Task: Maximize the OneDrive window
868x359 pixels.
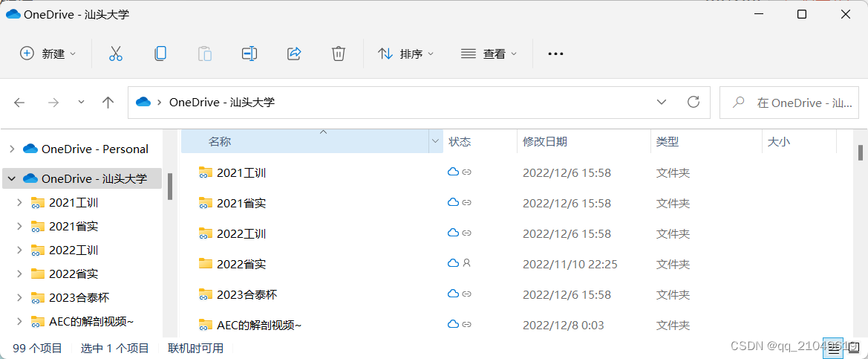Action: 802,14
